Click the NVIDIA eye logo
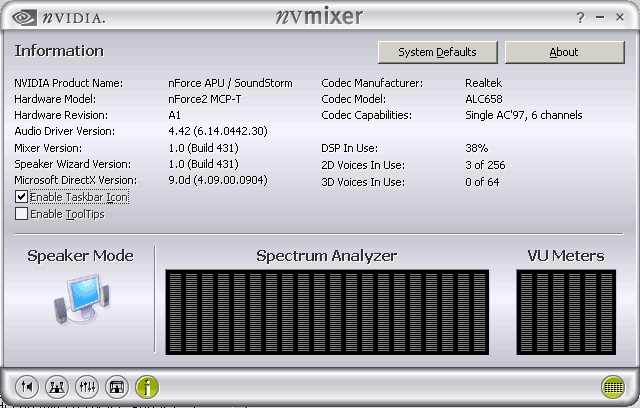640x408 pixels. click(23, 18)
